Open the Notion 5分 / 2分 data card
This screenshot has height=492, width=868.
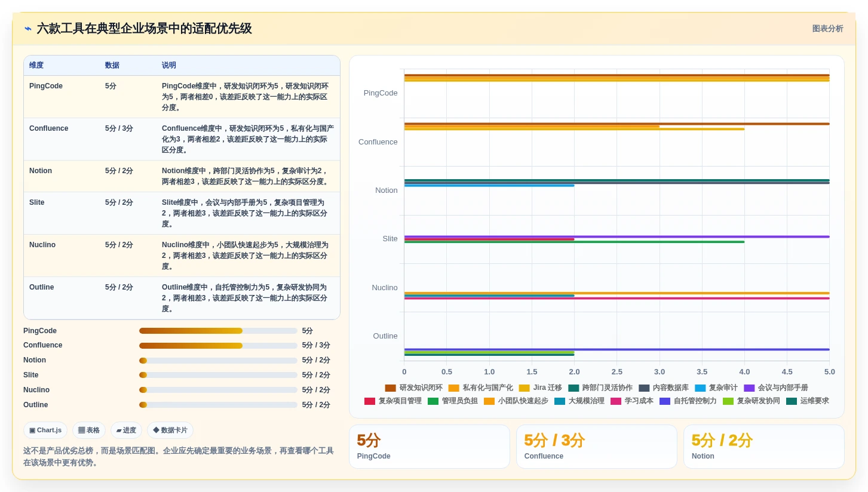pyautogui.click(x=764, y=447)
